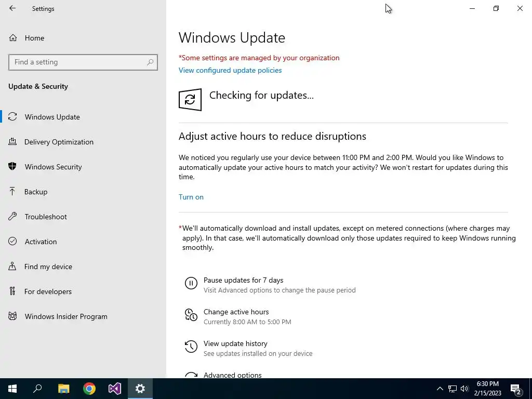
Task: Click the Windows Insider cat icon
Action: tap(12, 316)
